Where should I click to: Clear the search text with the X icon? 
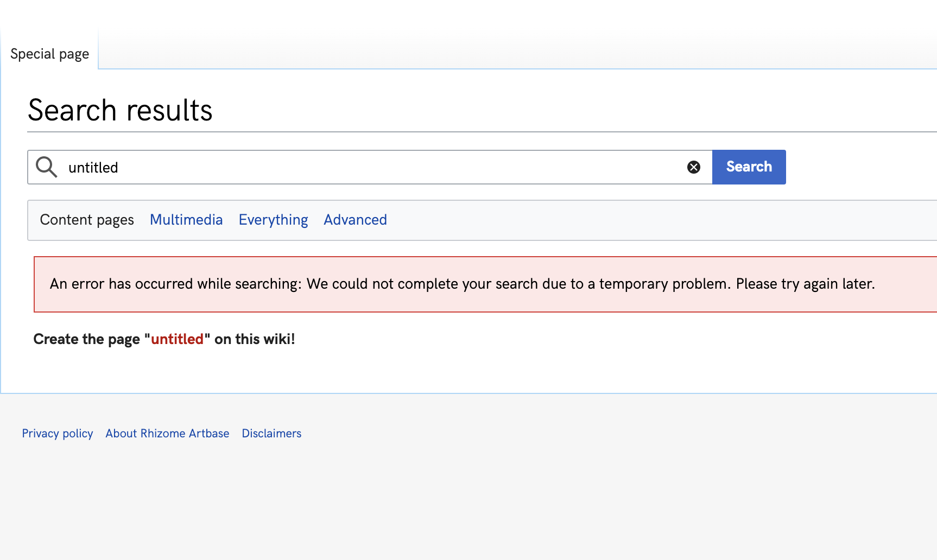pos(693,167)
